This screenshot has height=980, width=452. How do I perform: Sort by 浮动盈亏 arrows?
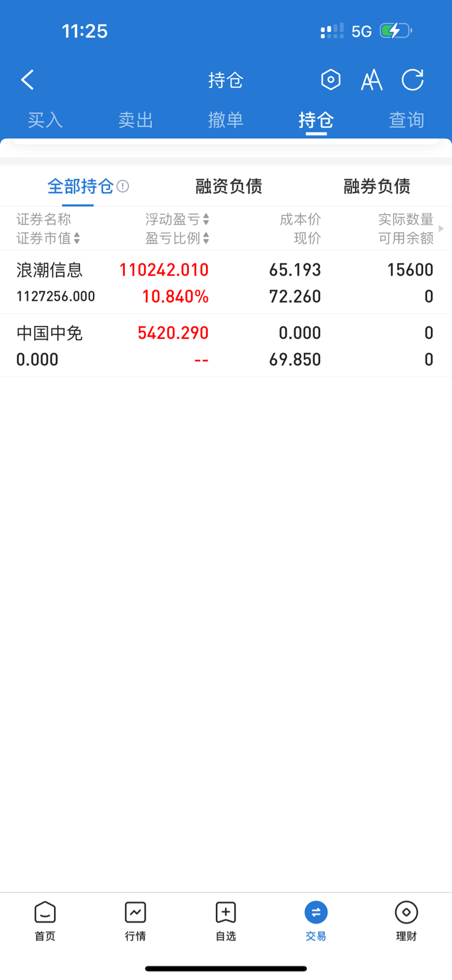click(206, 220)
